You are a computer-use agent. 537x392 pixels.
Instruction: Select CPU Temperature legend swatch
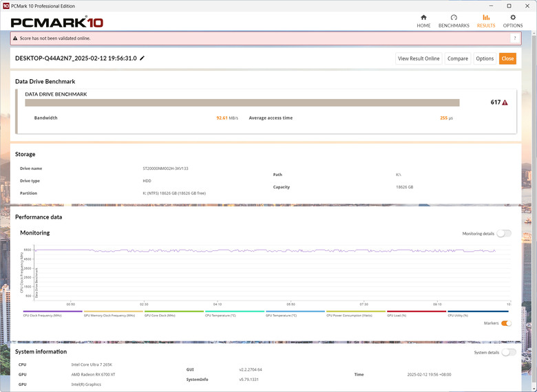235,312
